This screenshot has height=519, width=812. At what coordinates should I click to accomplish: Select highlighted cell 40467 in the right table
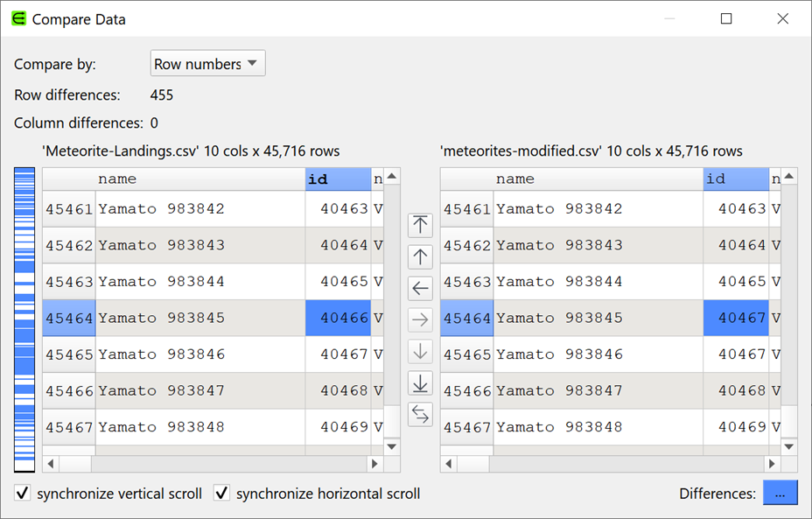point(735,319)
